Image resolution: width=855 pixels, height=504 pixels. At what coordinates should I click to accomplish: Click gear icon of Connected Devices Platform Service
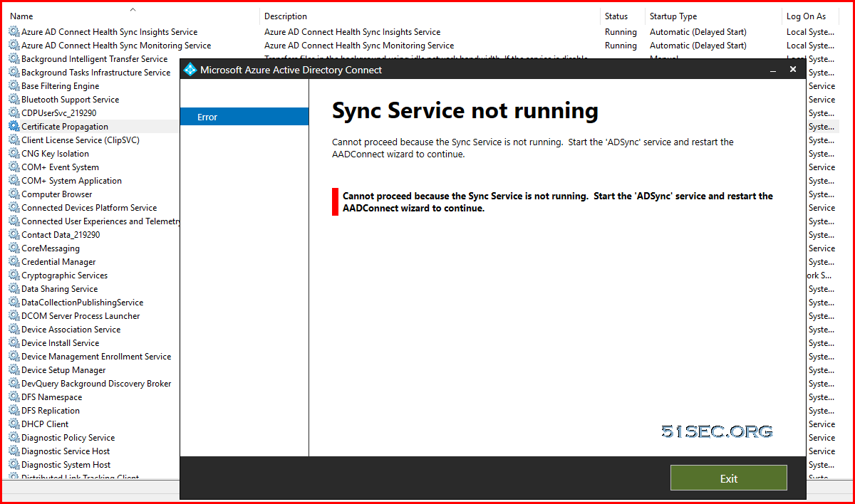14,208
